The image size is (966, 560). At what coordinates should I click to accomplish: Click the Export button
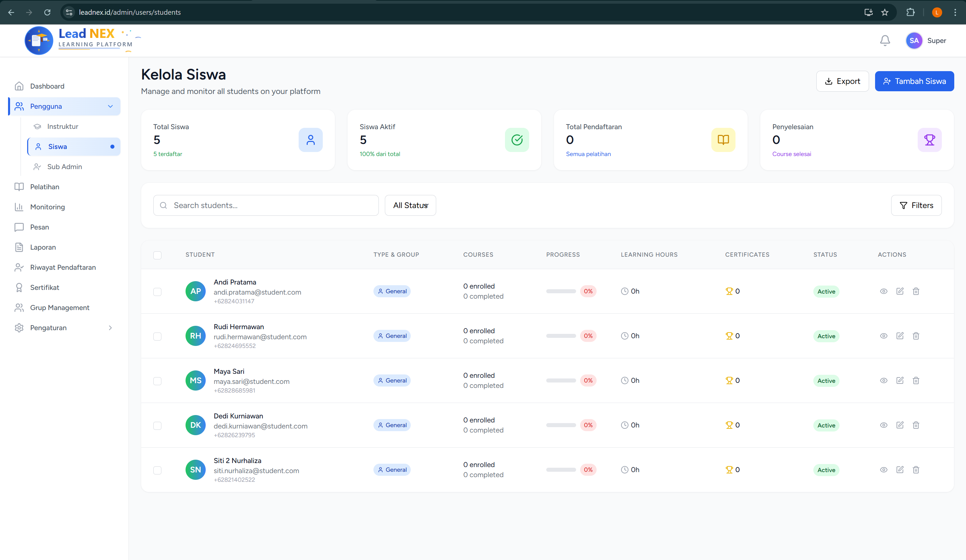[x=842, y=81]
